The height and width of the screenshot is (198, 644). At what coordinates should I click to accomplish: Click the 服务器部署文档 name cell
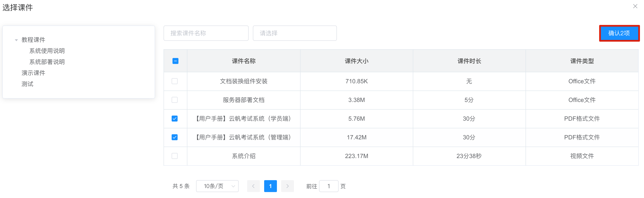point(244,100)
